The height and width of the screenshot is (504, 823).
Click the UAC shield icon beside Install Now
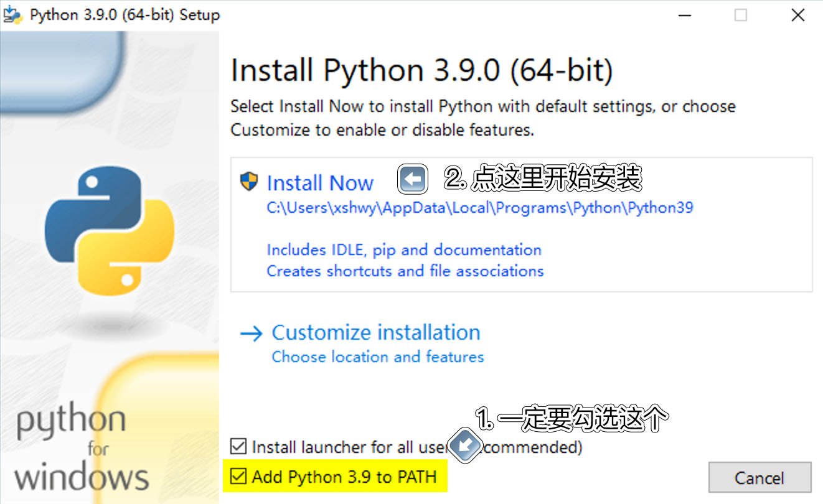coord(248,182)
